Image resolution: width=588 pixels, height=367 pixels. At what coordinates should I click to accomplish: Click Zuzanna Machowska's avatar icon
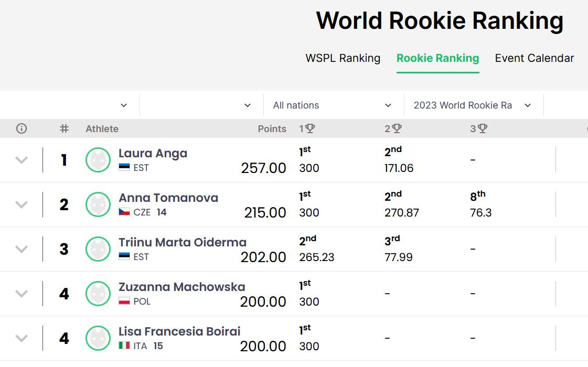[x=98, y=294]
